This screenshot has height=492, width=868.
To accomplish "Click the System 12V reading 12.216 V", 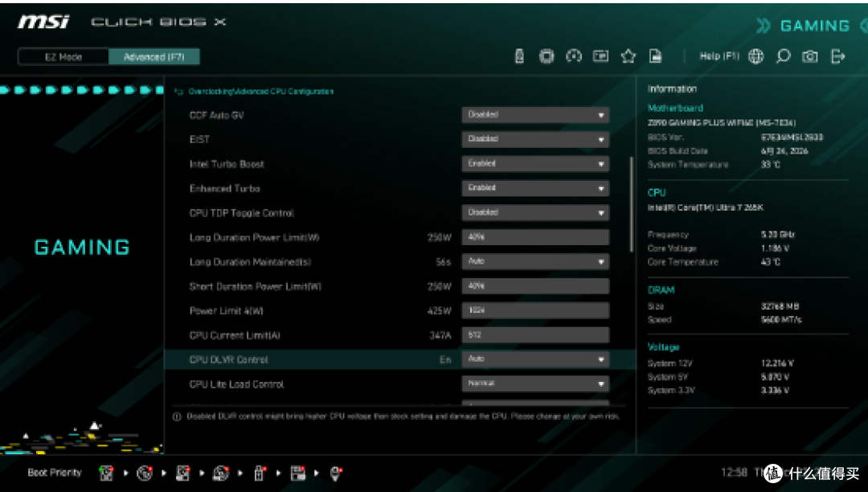I will click(777, 363).
